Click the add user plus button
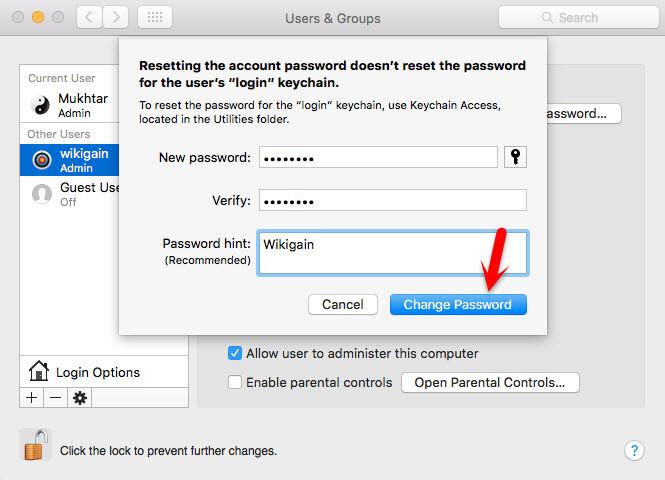The height and width of the screenshot is (480, 665). (x=31, y=397)
